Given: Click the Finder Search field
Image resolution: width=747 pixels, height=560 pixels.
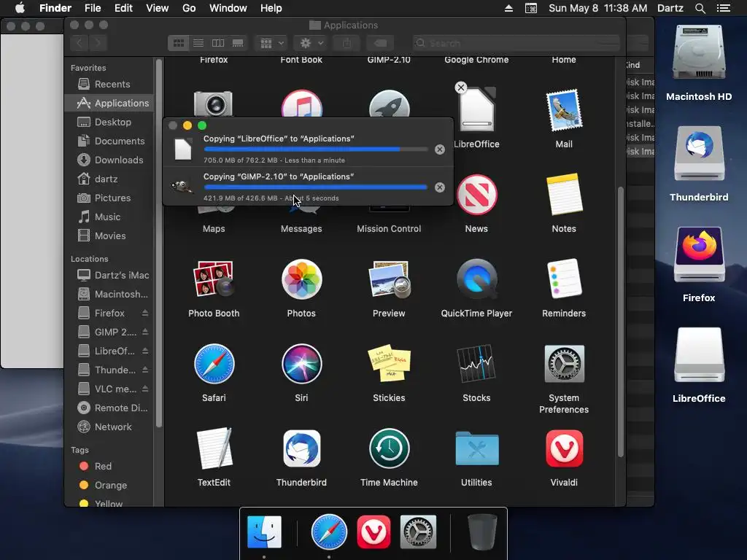Looking at the screenshot, I should (x=516, y=43).
